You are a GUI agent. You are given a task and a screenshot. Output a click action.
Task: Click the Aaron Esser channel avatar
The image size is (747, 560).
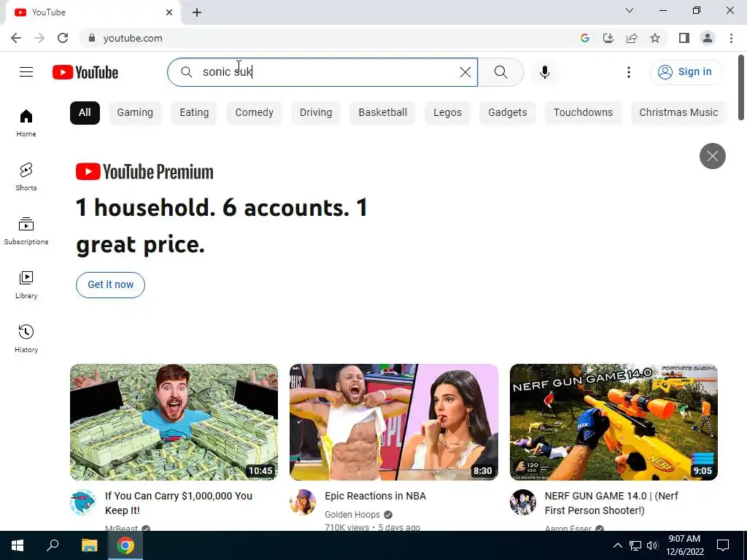point(522,502)
